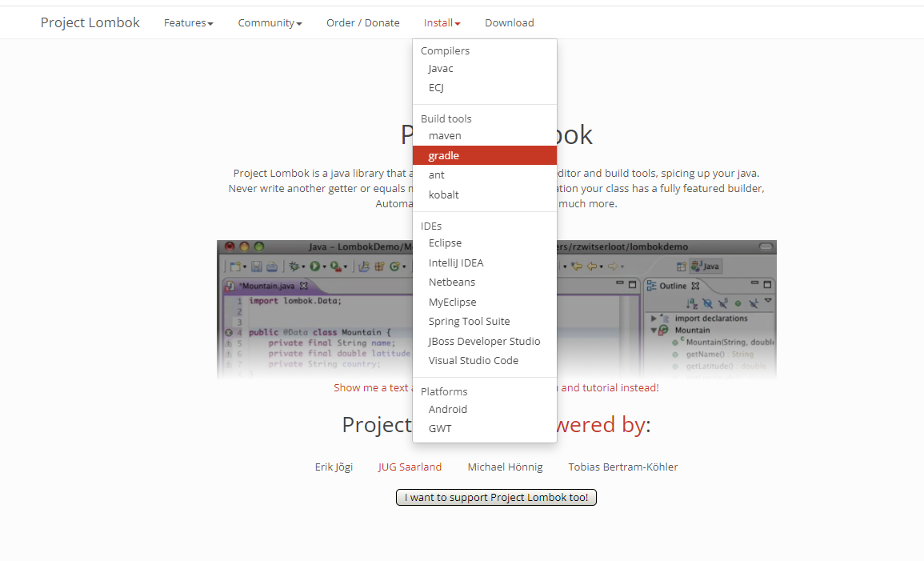Select ECJ under Compilers

click(484, 88)
